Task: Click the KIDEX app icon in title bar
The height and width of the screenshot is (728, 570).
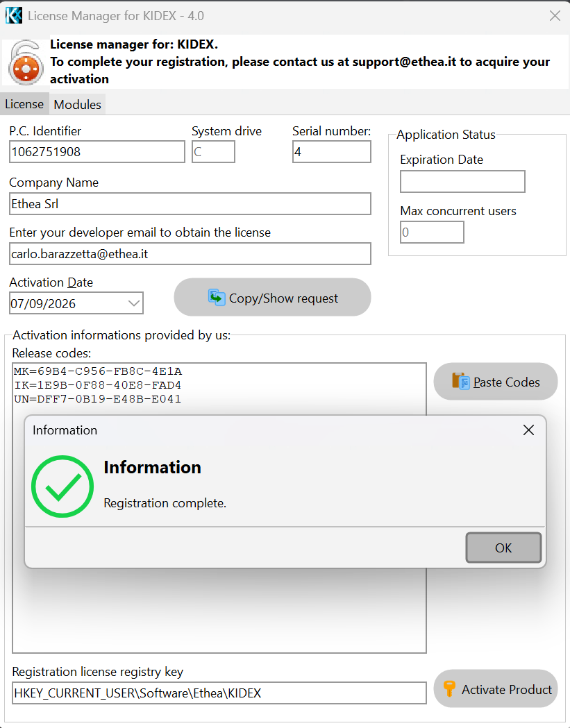Action: tap(13, 15)
